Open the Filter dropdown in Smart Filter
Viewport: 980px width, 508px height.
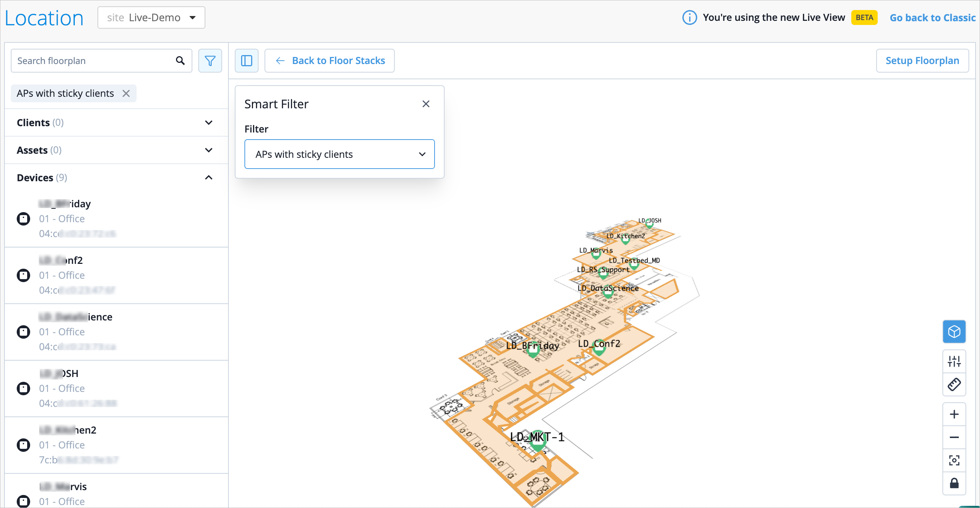tap(339, 154)
